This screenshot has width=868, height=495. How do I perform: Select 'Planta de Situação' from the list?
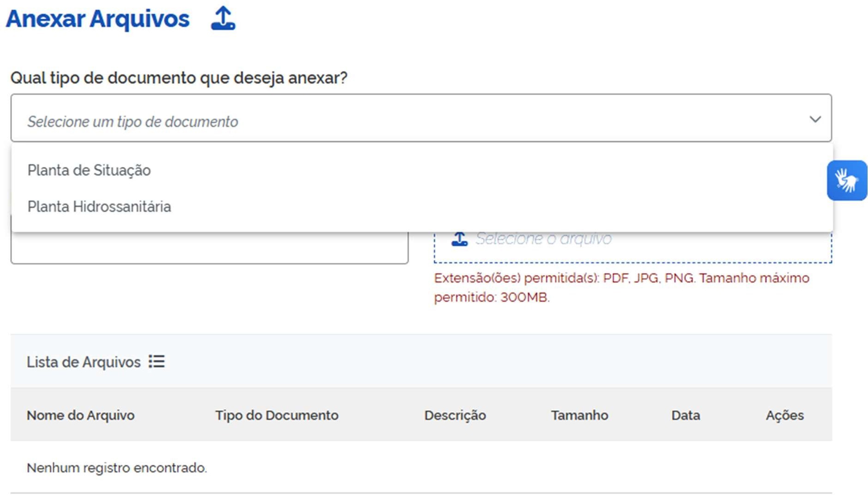tap(89, 170)
